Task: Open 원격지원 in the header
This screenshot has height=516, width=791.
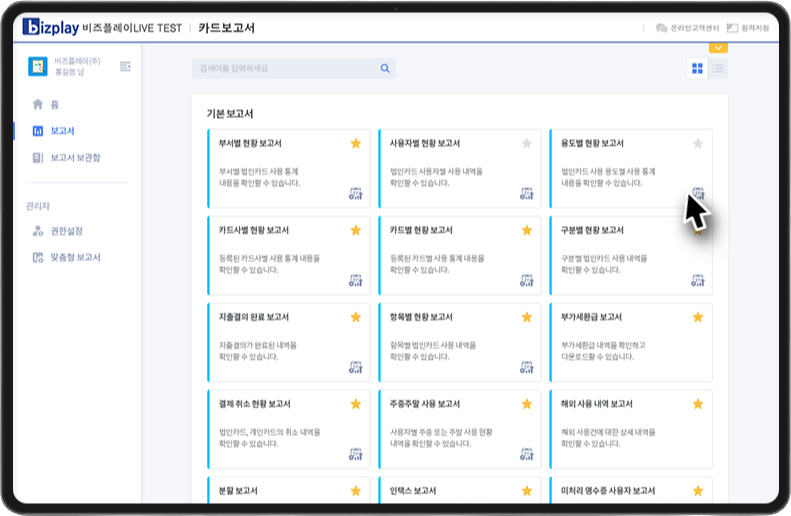Action: click(748, 28)
